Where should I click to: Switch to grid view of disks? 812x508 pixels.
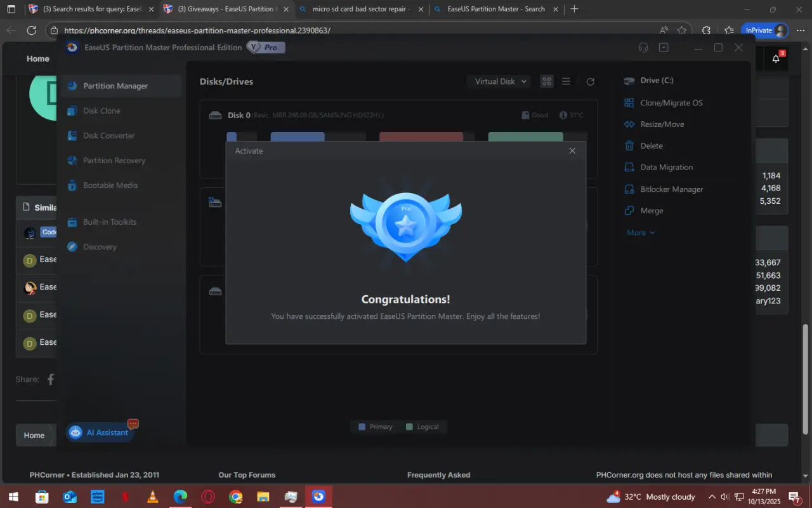click(547, 81)
